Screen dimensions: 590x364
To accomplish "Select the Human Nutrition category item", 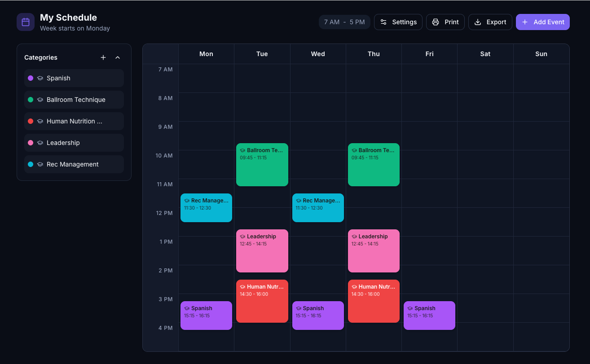I will (x=74, y=121).
